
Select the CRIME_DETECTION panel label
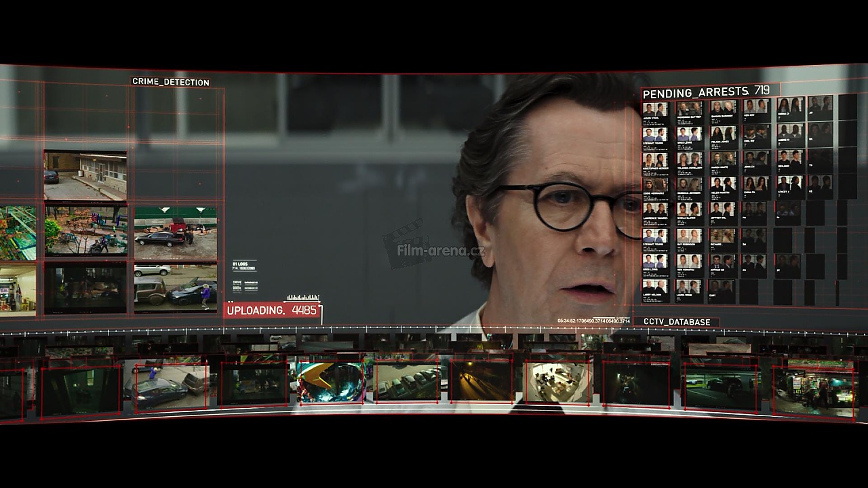pyautogui.click(x=170, y=82)
